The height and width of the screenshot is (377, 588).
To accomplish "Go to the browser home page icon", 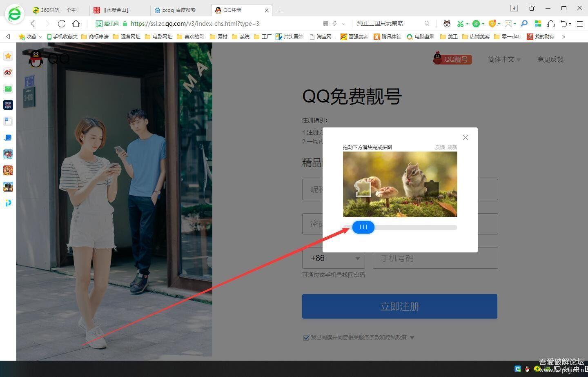I will pyautogui.click(x=76, y=24).
